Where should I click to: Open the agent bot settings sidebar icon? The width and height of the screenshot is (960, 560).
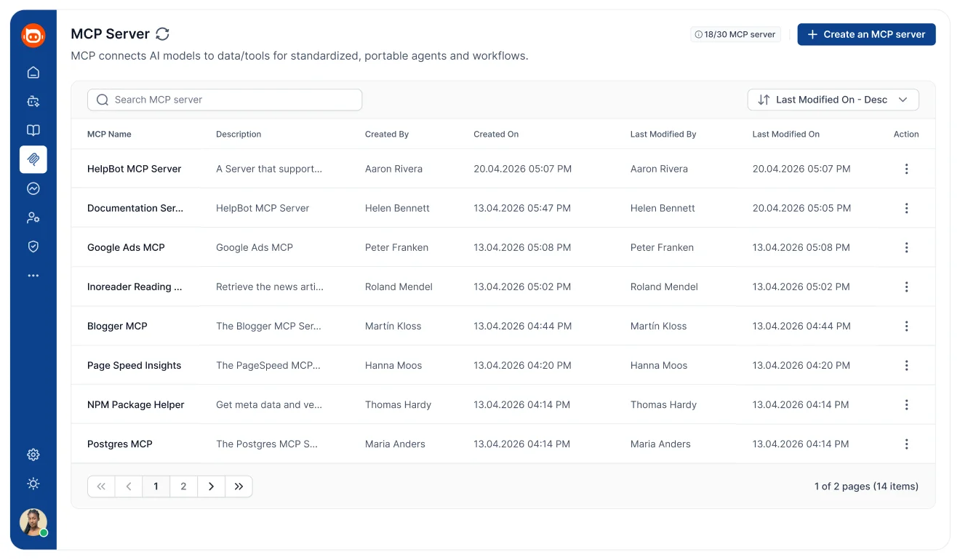(x=33, y=101)
